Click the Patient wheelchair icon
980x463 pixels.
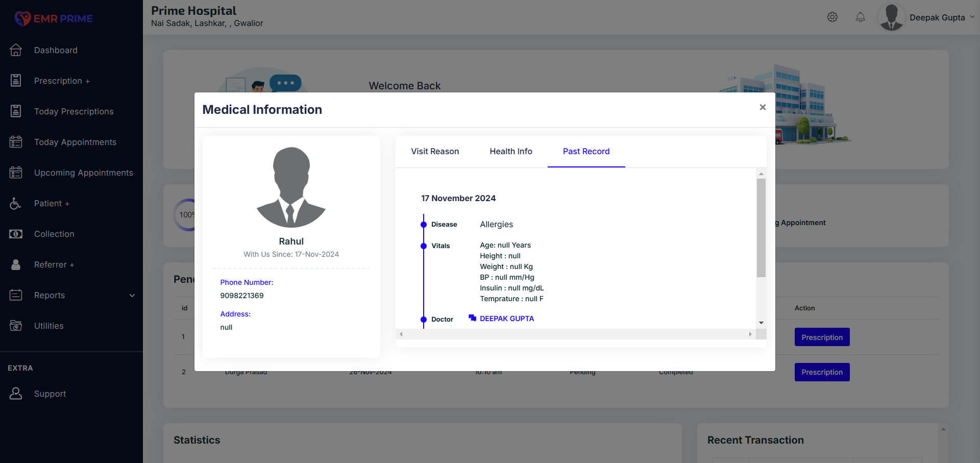pos(16,203)
